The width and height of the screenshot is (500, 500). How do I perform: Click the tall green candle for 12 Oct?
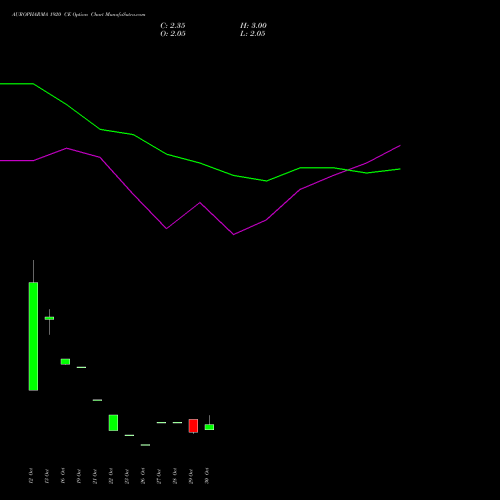(x=33, y=336)
